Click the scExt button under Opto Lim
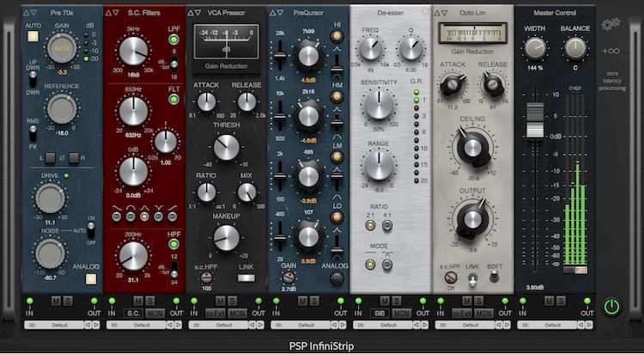The image size is (644, 354). (x=462, y=314)
